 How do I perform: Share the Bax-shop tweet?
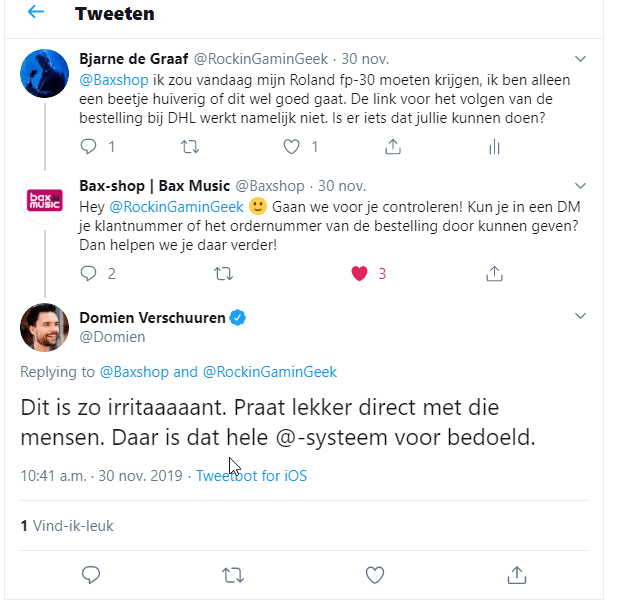point(493,273)
